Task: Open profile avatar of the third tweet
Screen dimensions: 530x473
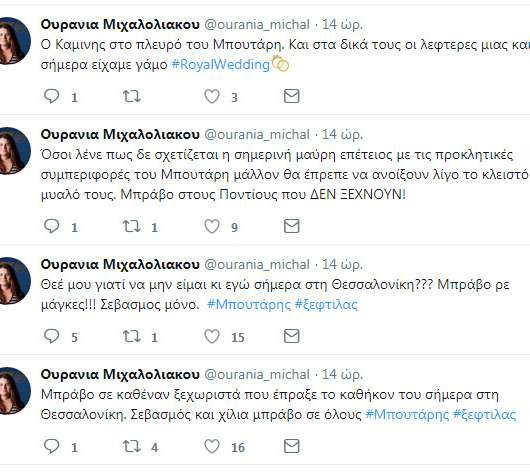Action: (x=14, y=281)
